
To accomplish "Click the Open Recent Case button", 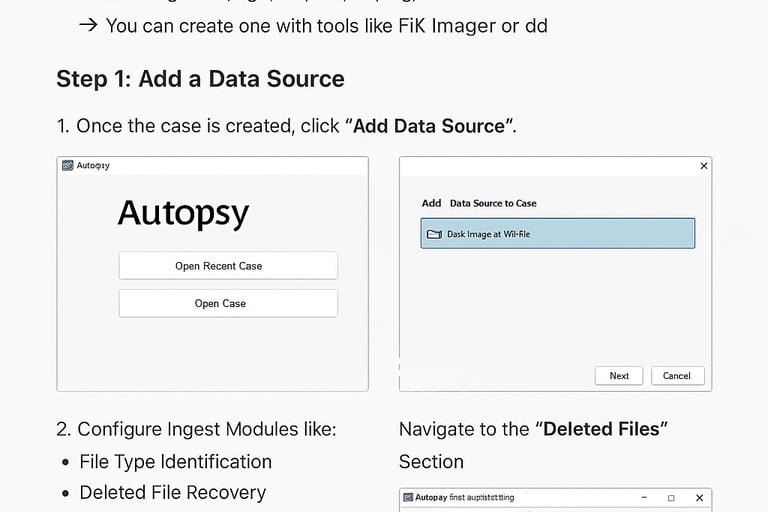I will tap(228, 266).
